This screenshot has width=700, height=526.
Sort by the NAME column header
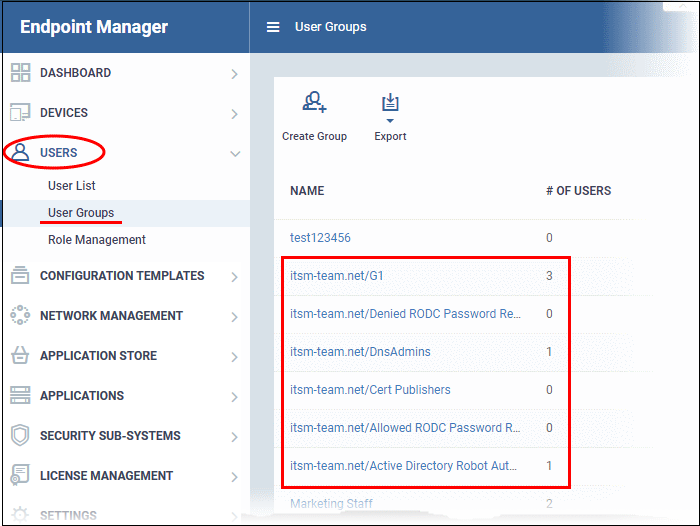[x=307, y=191]
